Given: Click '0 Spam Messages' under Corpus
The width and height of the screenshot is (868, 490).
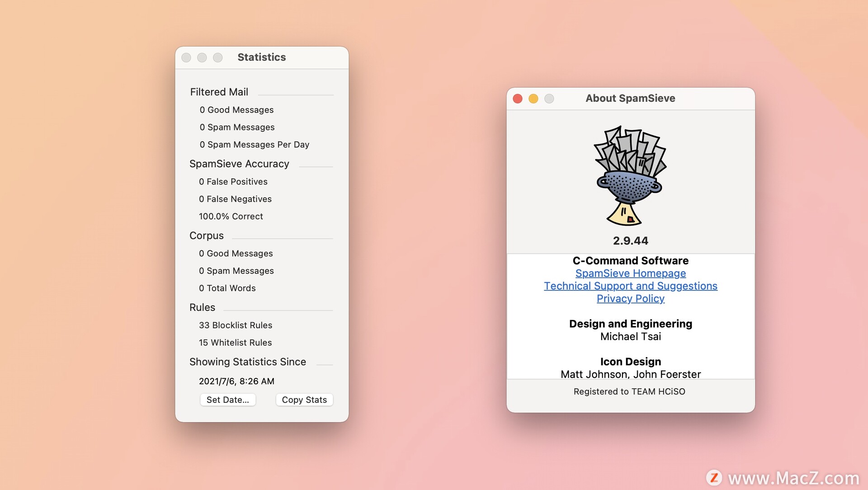Looking at the screenshot, I should coord(236,271).
